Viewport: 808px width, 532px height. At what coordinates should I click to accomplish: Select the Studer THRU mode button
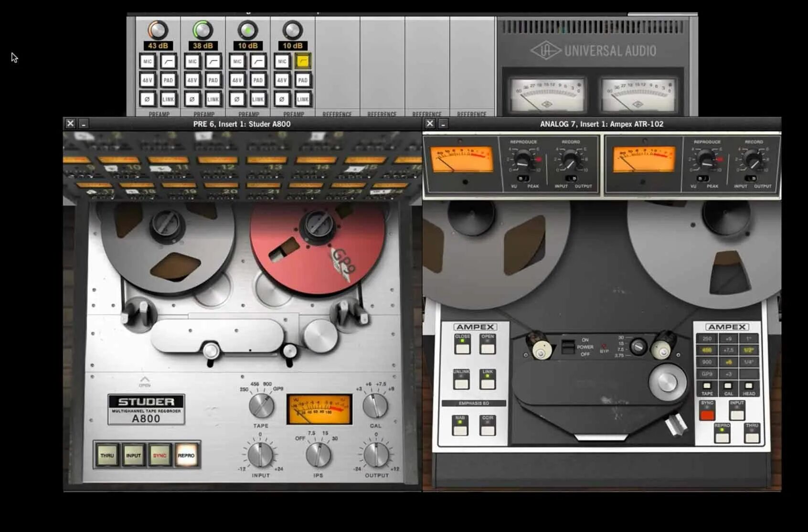coord(107,455)
